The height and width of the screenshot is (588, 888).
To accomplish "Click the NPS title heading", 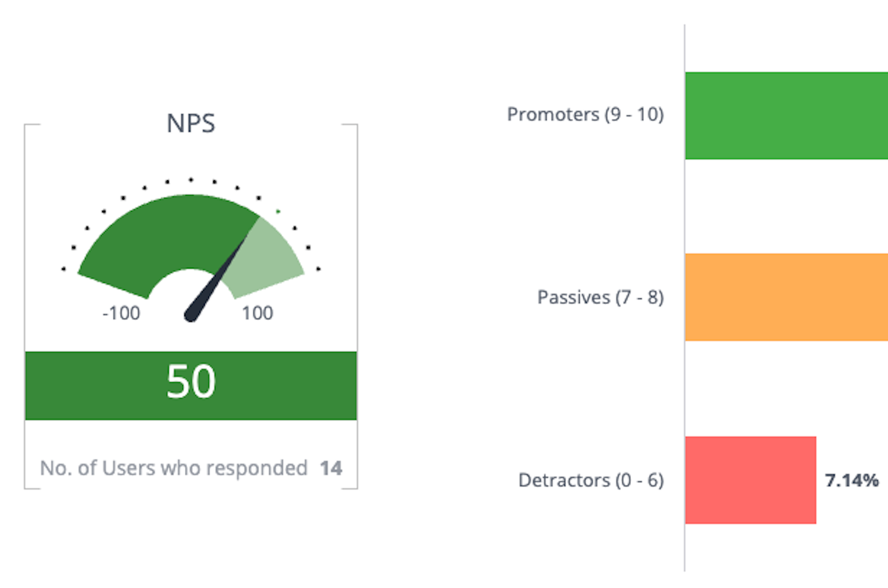I will (x=191, y=123).
